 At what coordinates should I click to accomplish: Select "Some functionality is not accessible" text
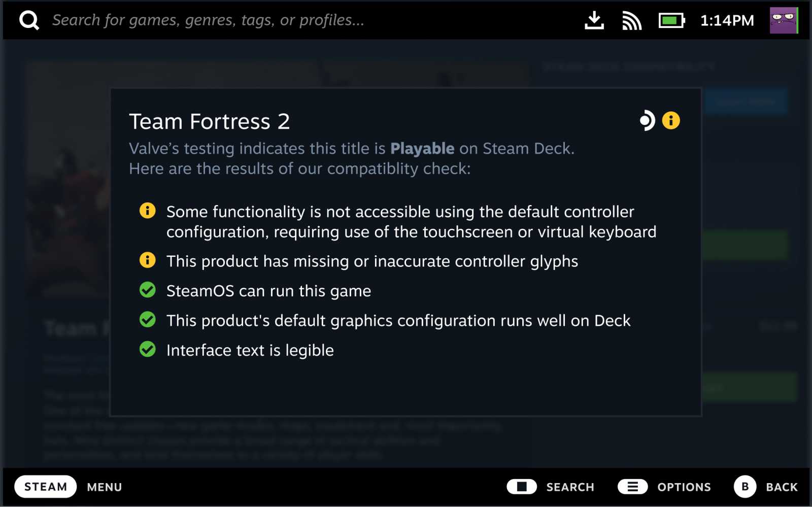[411, 222]
